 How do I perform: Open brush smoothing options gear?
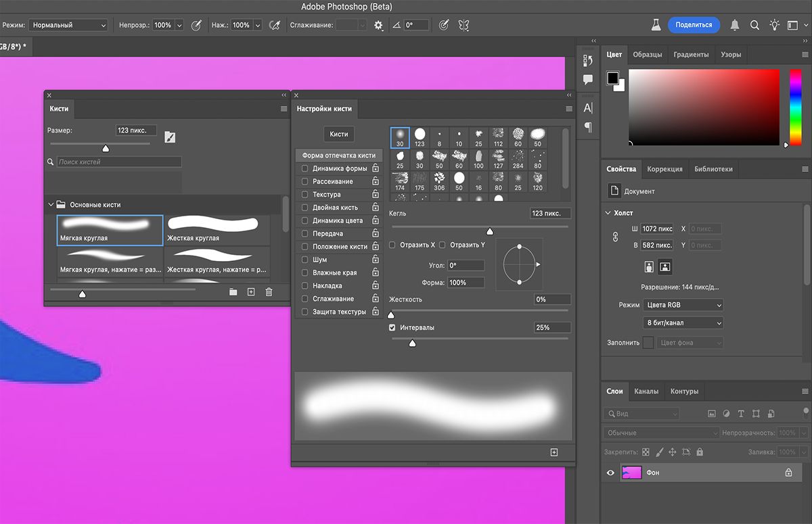pos(378,25)
